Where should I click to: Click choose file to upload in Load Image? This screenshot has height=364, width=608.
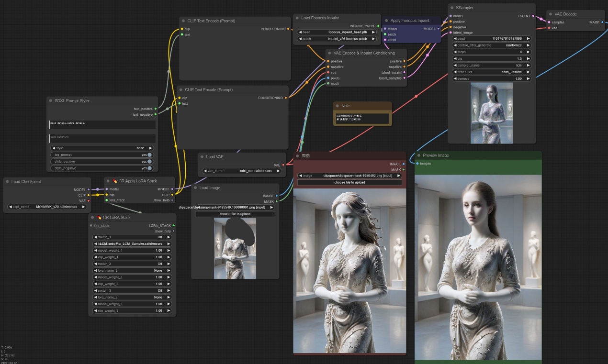(235, 214)
